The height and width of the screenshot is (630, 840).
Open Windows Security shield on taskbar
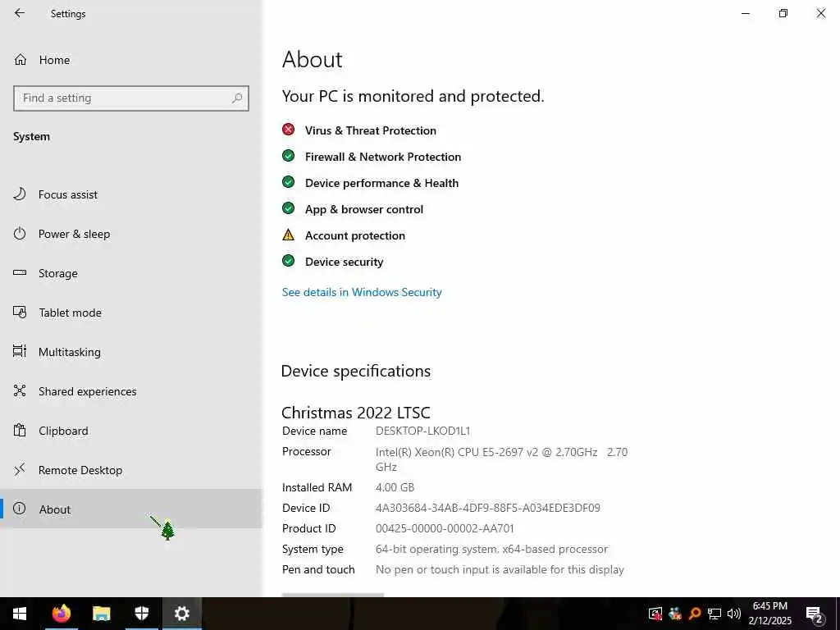click(x=141, y=614)
